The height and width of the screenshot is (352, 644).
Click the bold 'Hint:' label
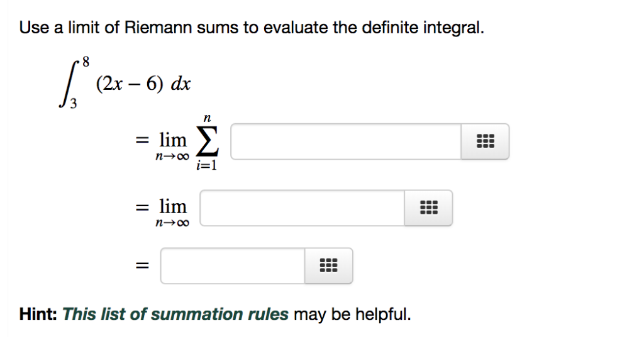tap(38, 314)
